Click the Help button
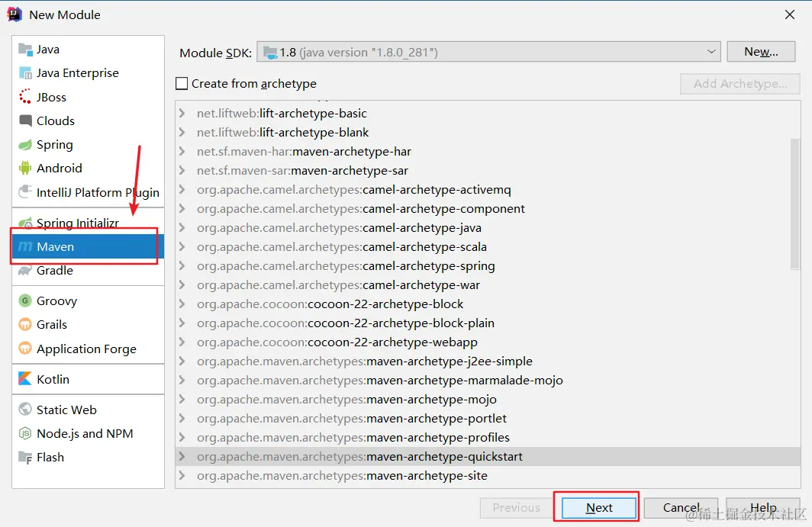The height and width of the screenshot is (527, 812). coord(763,508)
